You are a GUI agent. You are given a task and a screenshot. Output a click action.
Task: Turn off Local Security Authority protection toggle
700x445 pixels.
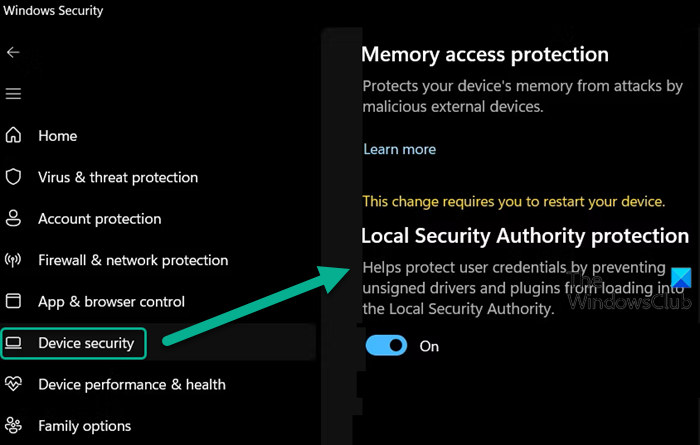click(x=385, y=346)
